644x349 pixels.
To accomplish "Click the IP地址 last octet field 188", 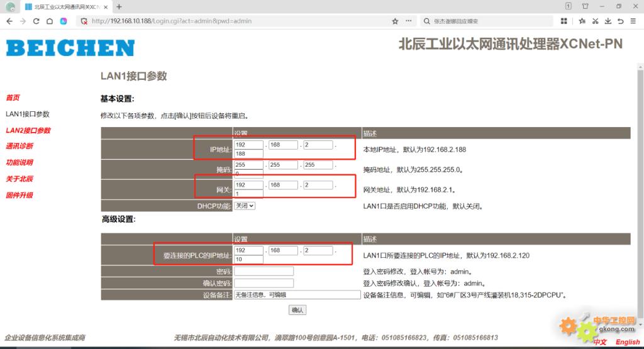I will click(x=248, y=154).
